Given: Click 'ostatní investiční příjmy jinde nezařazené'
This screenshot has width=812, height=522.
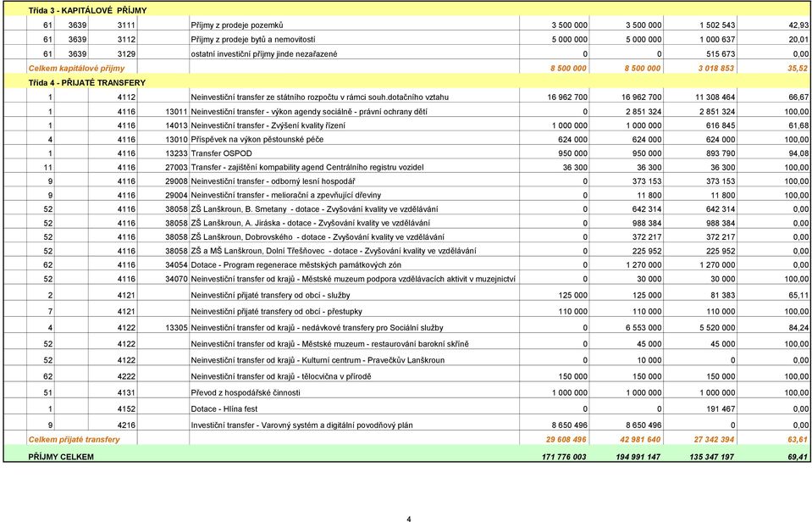Looking at the screenshot, I should point(263,54).
